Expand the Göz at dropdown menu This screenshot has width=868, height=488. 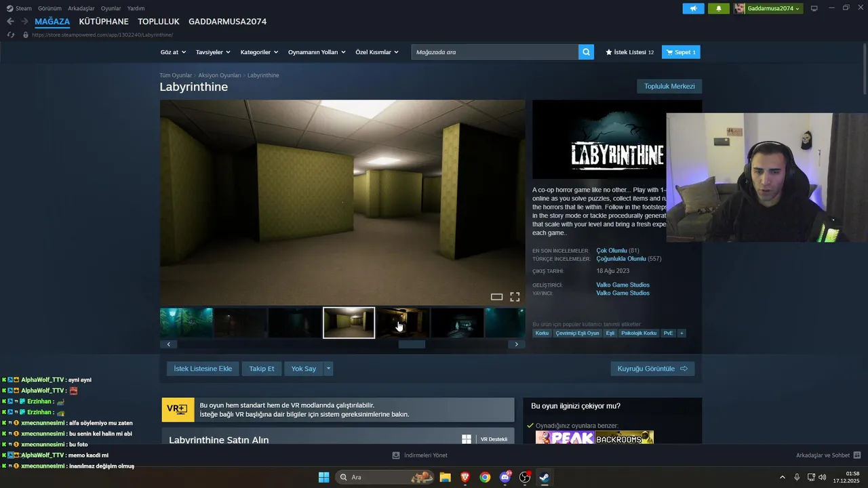(173, 52)
